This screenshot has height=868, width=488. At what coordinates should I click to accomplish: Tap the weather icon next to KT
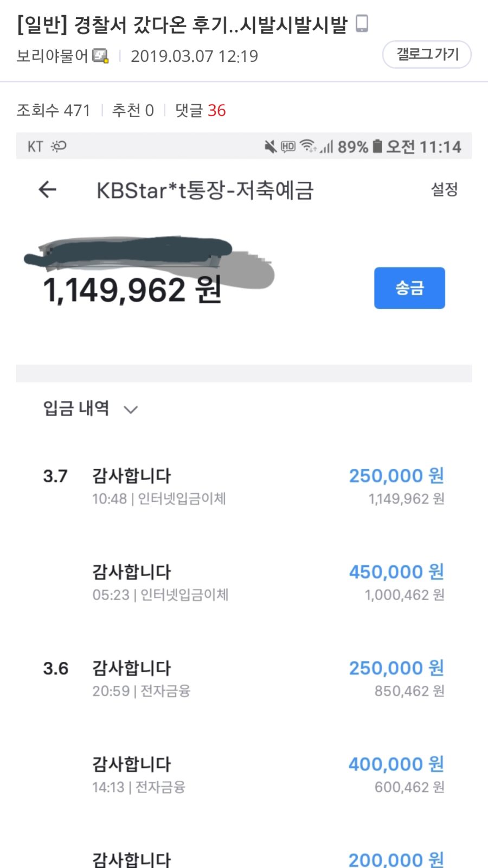[59, 146]
